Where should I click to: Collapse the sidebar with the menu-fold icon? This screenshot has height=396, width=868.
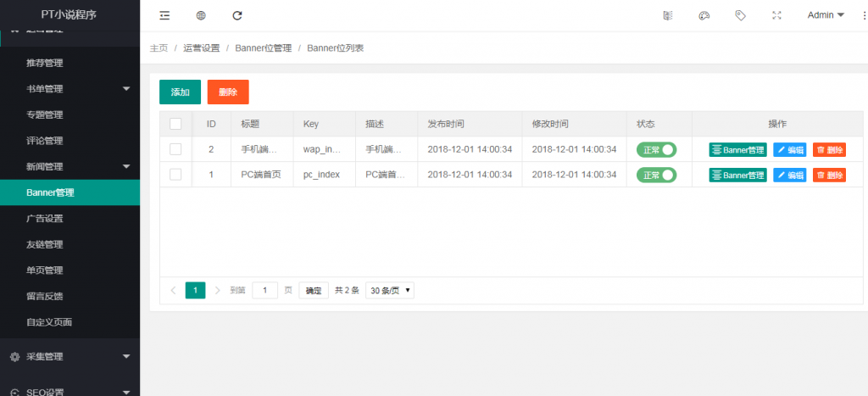(x=164, y=15)
